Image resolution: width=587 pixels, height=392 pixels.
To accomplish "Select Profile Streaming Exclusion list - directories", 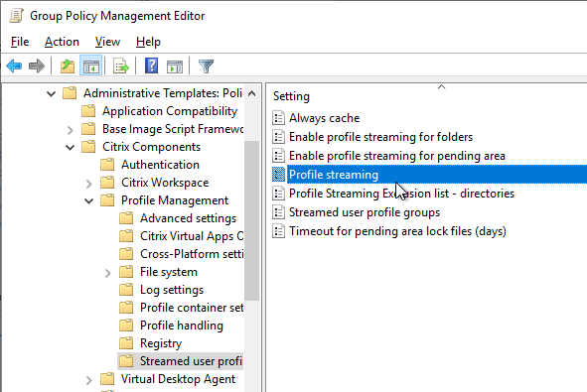I will click(x=401, y=194).
